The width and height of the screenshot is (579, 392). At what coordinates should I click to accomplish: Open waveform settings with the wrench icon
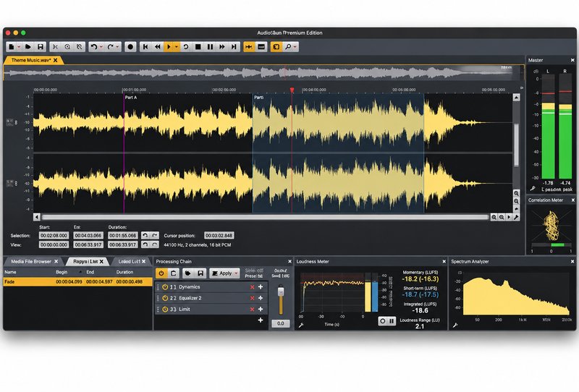tap(516, 217)
